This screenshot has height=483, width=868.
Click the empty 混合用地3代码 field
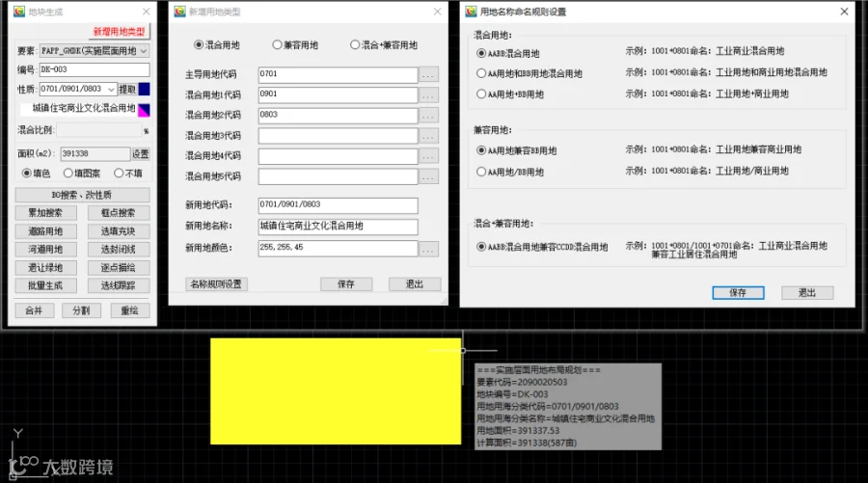click(x=338, y=136)
